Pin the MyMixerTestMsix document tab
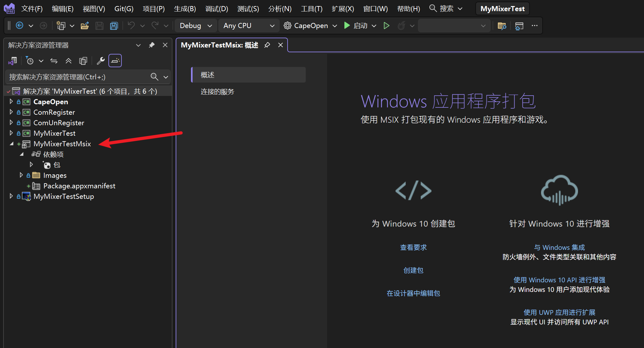Image resolution: width=644 pixels, height=348 pixels. (x=267, y=45)
